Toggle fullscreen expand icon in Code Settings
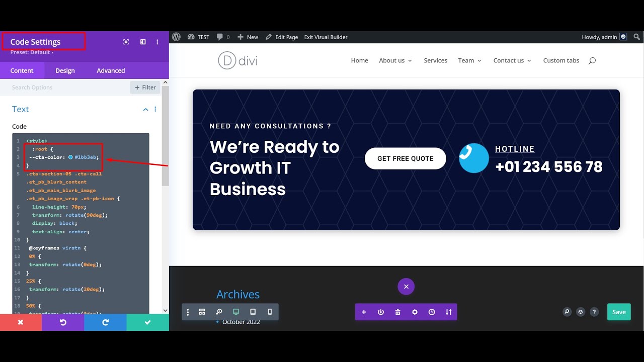 [x=126, y=42]
